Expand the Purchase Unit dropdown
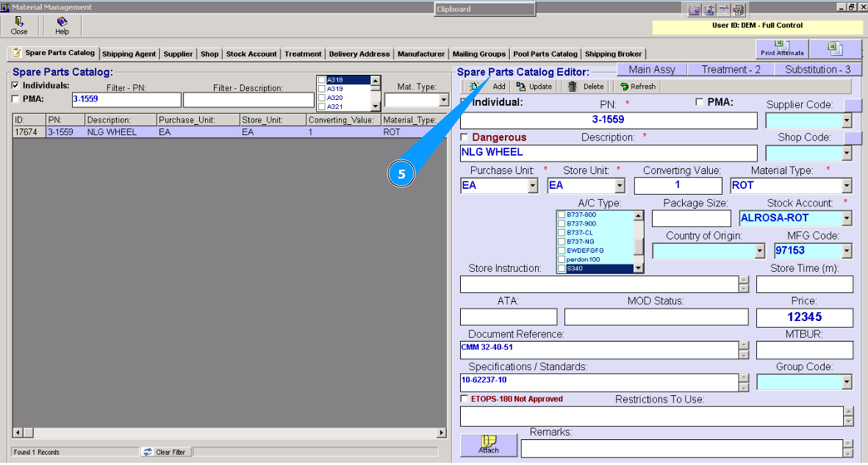Image resolution: width=868 pixels, height=465 pixels. click(533, 185)
